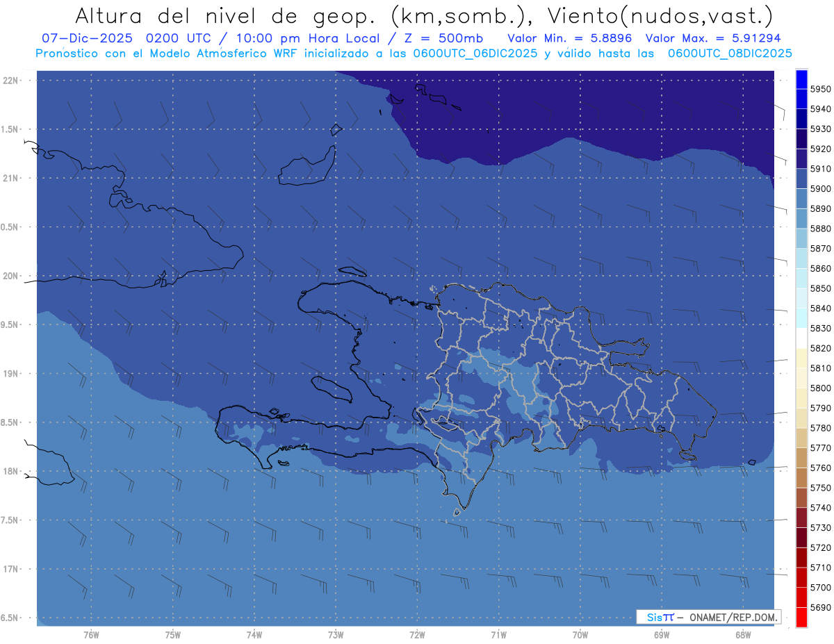Click the '5710' legend value
Image resolution: width=834 pixels, height=644 pixels.
click(820, 568)
